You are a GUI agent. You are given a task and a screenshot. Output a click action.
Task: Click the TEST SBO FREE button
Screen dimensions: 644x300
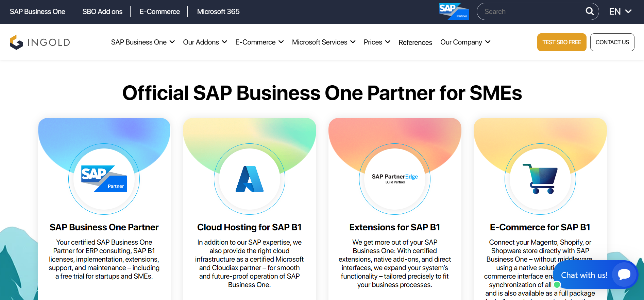pos(561,42)
